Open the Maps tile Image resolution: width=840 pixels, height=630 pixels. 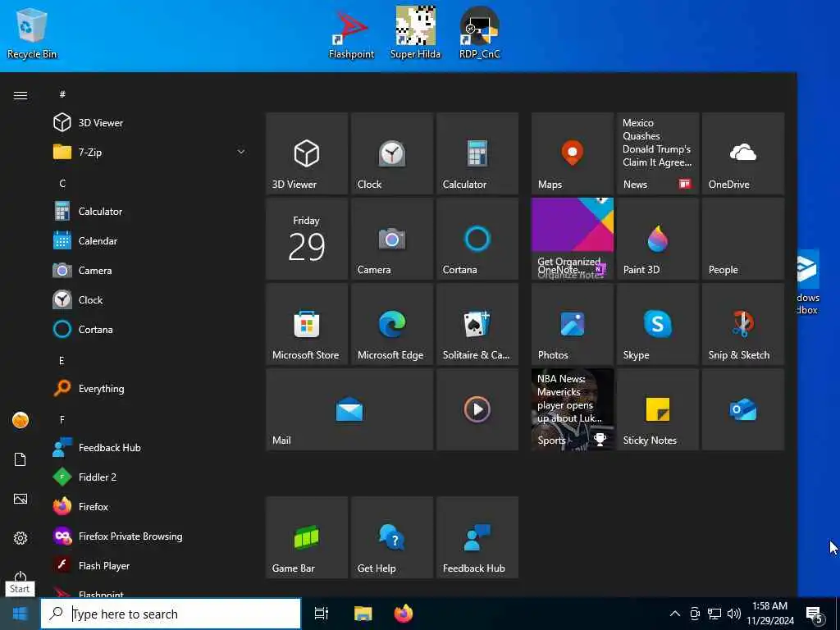[x=572, y=153]
